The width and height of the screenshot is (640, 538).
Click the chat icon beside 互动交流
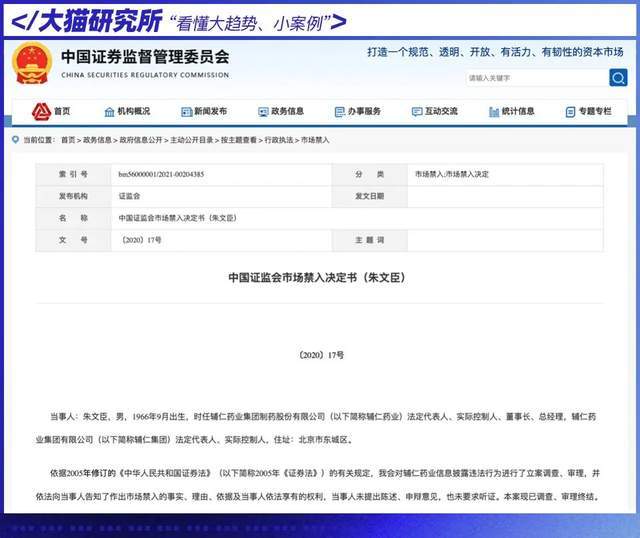417,111
